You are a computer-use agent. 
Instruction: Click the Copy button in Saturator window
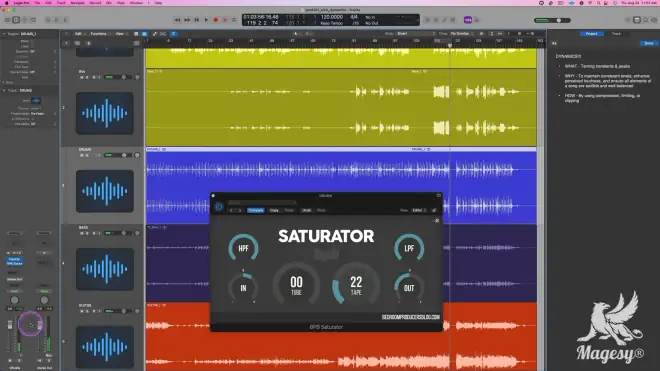(274, 210)
